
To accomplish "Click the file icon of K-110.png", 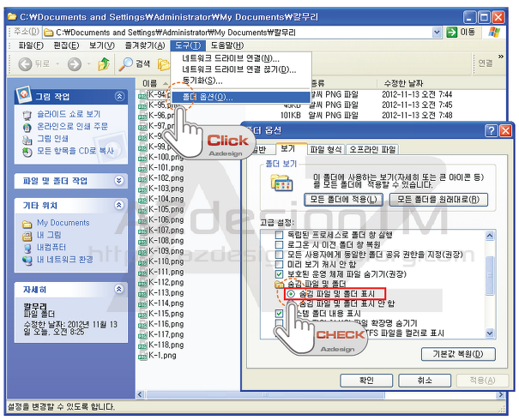I will [x=142, y=262].
